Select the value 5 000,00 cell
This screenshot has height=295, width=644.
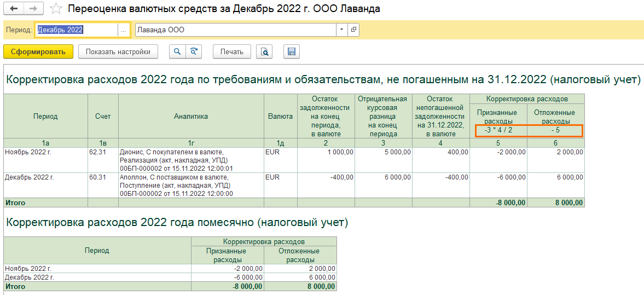click(384, 159)
